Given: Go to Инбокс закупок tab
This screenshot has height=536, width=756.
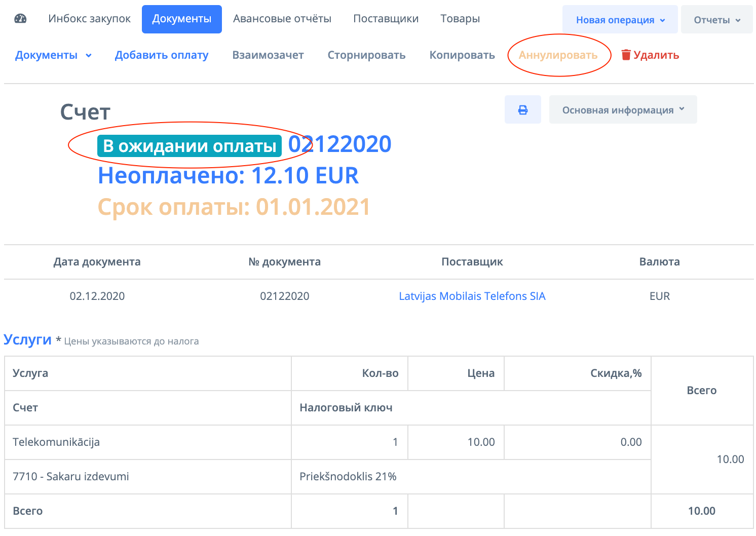Looking at the screenshot, I should [x=90, y=19].
